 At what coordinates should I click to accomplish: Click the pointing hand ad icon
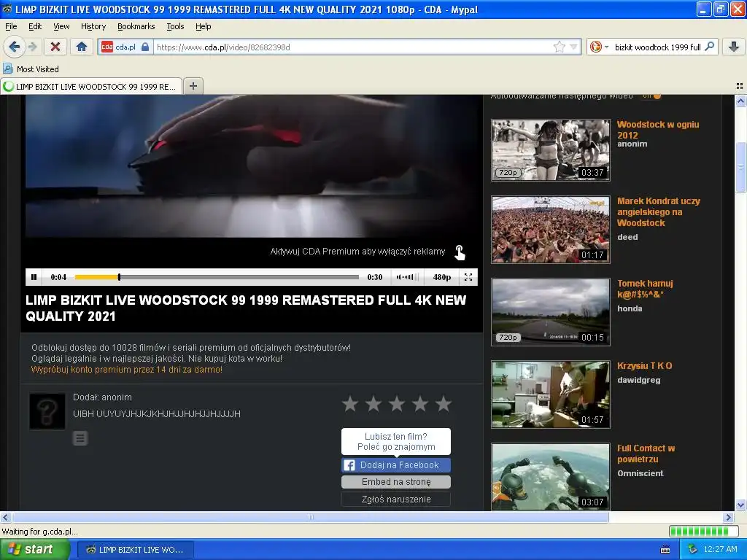[x=460, y=252]
